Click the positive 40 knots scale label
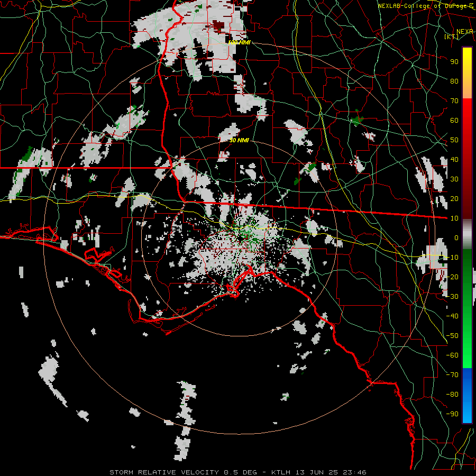The width and height of the screenshot is (476, 476). coord(454,160)
